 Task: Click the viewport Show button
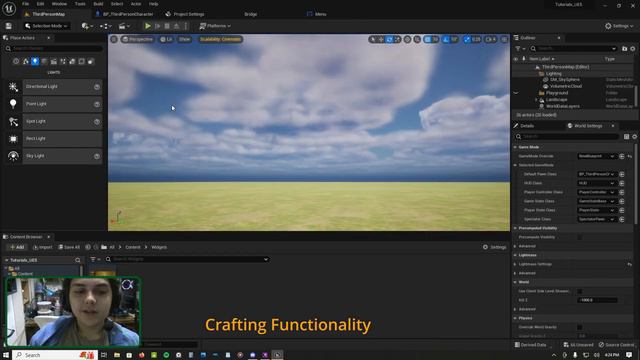[x=184, y=39]
